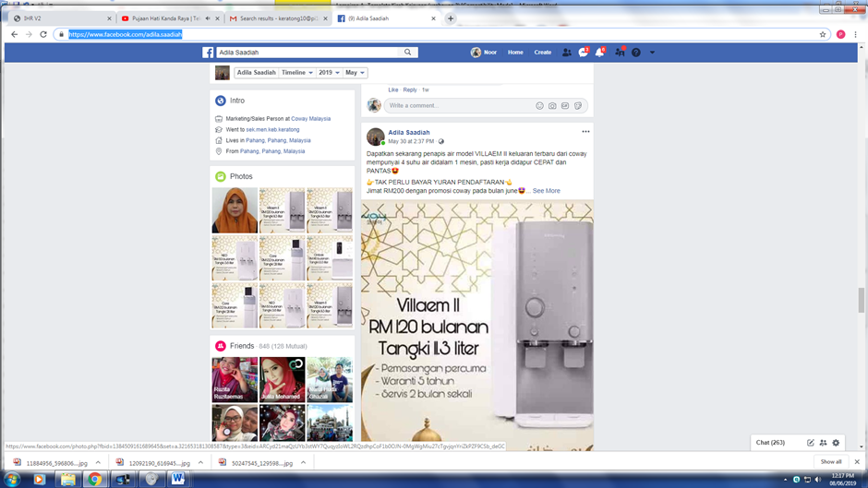The image size is (868, 488).
Task: Attach photo using camera icon in comment
Action: [552, 106]
